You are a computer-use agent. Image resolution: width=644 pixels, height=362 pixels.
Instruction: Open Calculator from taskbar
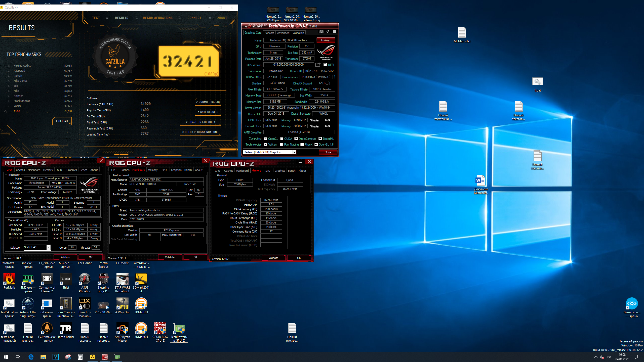pyautogui.click(x=80, y=357)
